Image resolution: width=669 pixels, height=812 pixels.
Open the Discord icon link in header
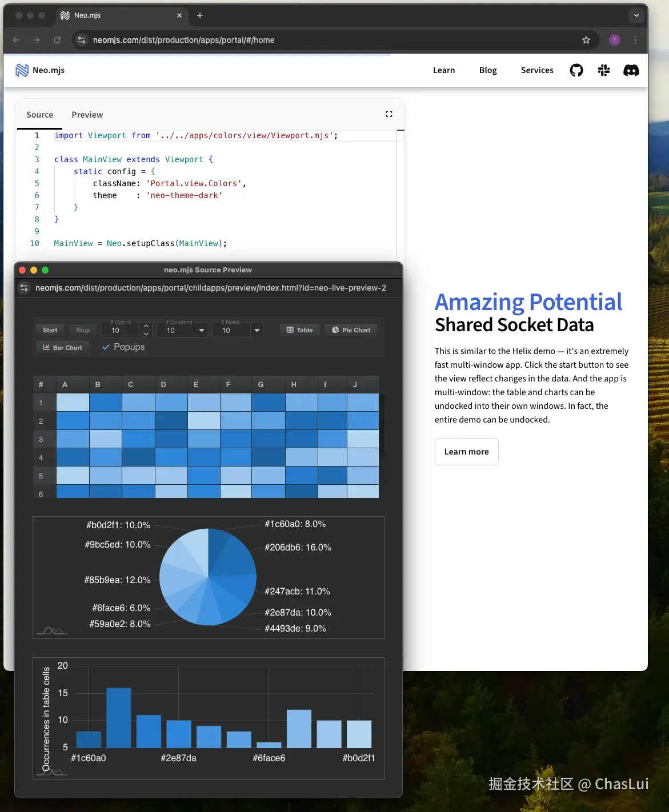631,70
